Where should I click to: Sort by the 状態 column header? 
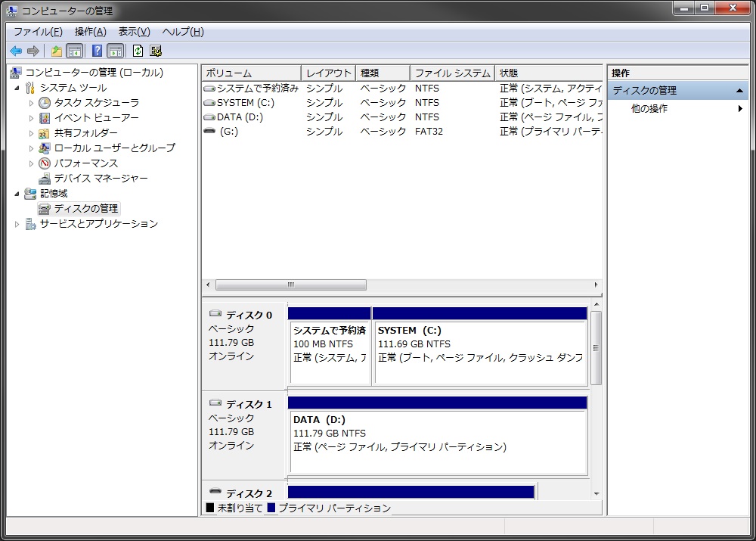(549, 73)
